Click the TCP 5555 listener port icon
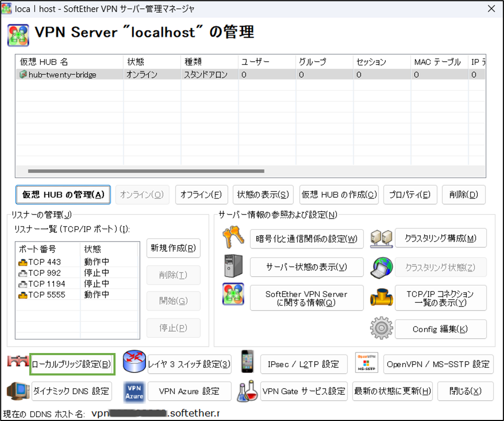The image size is (504, 421). tap(23, 295)
